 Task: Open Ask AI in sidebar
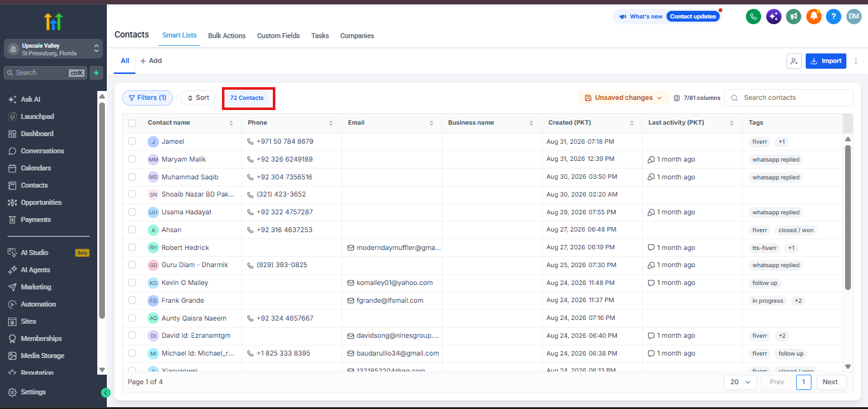(31, 99)
